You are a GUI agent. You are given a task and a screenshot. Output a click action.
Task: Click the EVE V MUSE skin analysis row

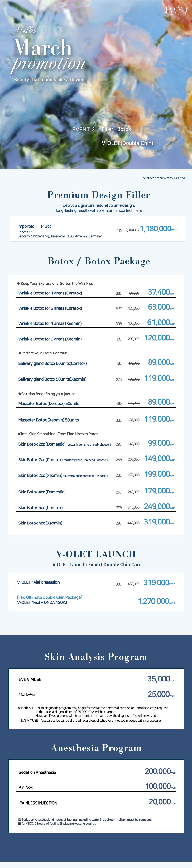click(30, 679)
